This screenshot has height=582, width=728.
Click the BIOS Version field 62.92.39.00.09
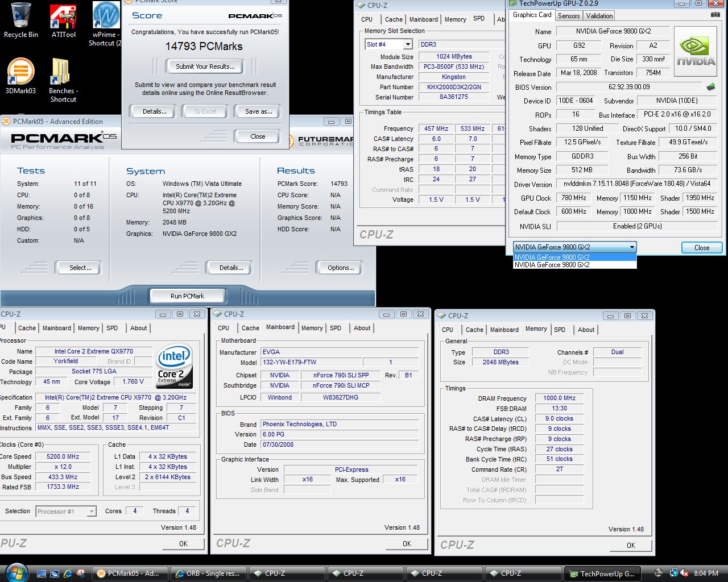[629, 87]
